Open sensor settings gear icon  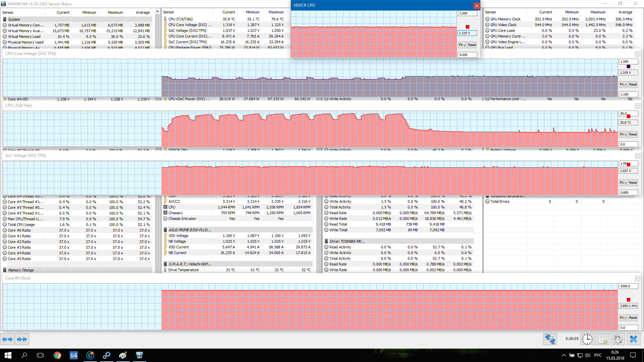coord(618,339)
